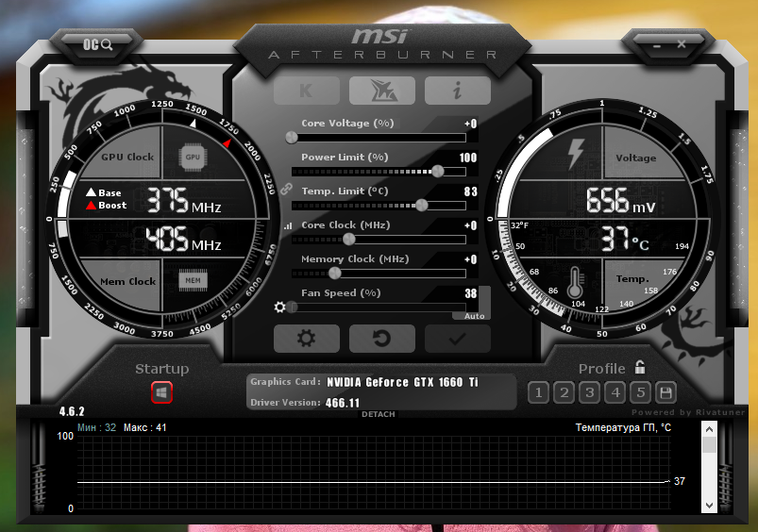Toggle the fan speed Auto button
Screen dimensions: 758x532
(x=474, y=316)
